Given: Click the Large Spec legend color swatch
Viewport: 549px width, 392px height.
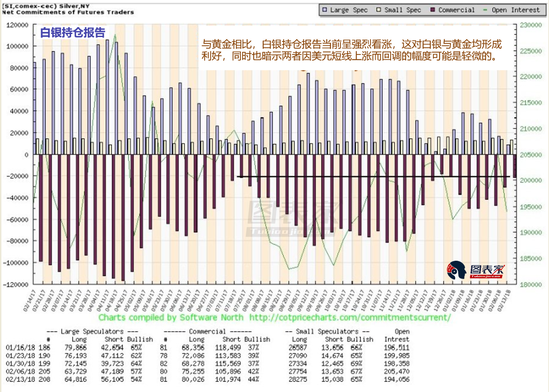Looking at the screenshot, I should pos(325,10).
